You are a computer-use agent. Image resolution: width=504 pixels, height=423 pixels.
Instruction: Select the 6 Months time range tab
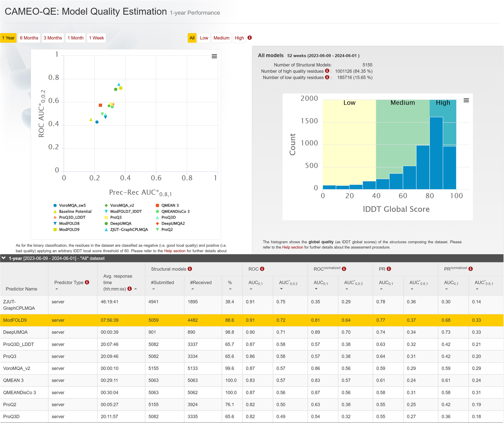tap(29, 38)
